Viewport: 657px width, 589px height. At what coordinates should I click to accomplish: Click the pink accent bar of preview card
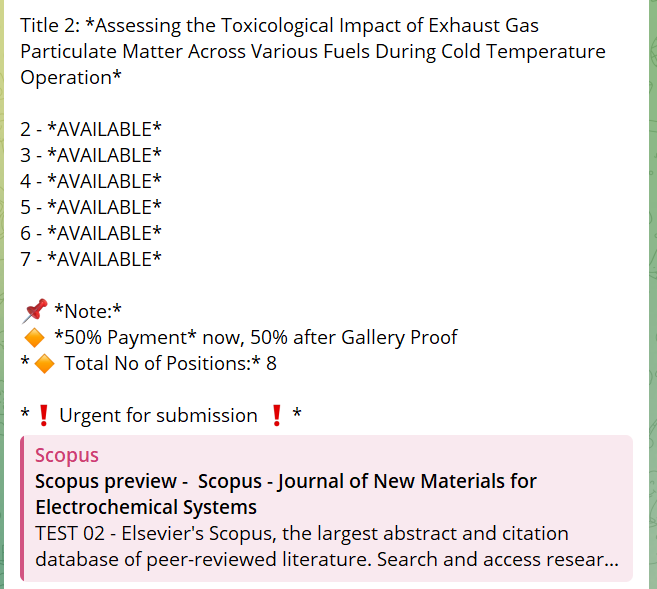coord(22,508)
